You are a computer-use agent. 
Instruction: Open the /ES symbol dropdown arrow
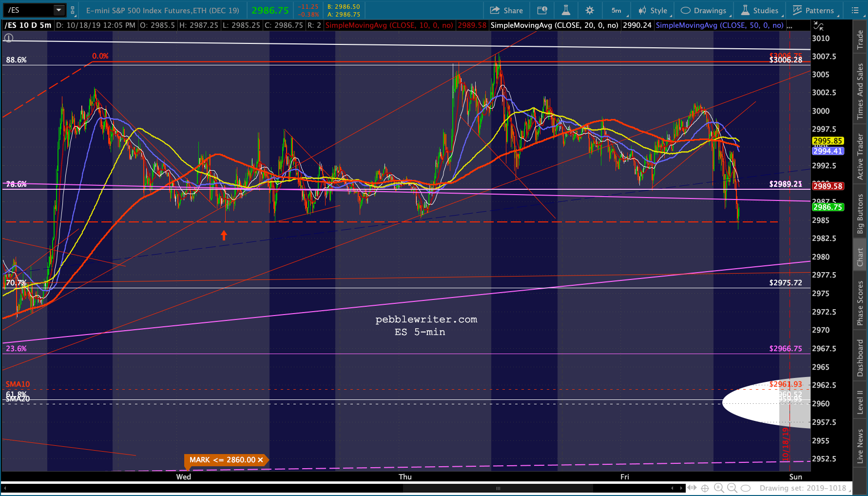[58, 10]
